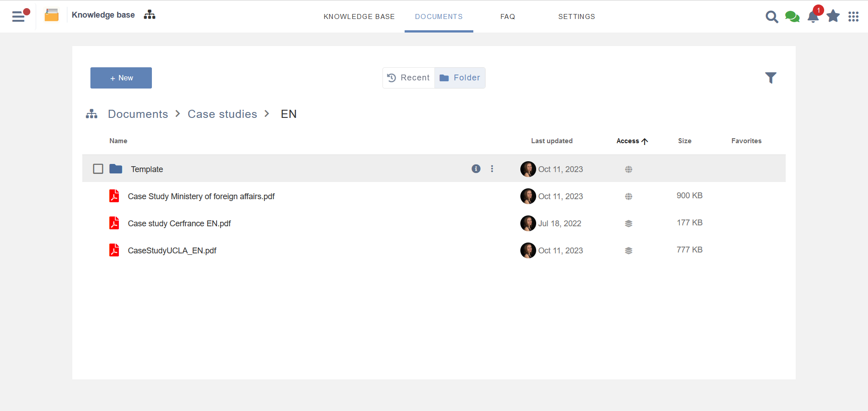Click PDF icon of Case study Cerfrance file
This screenshot has width=868, height=411.
click(114, 223)
